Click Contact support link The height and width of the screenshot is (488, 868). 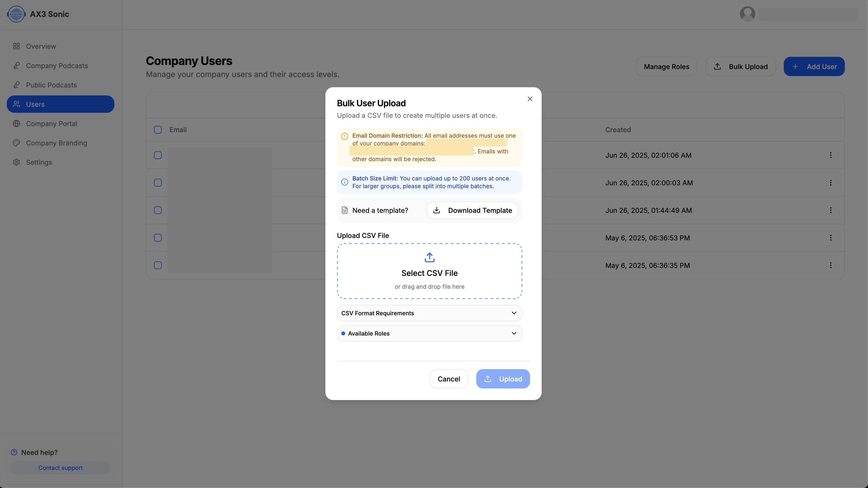click(60, 468)
